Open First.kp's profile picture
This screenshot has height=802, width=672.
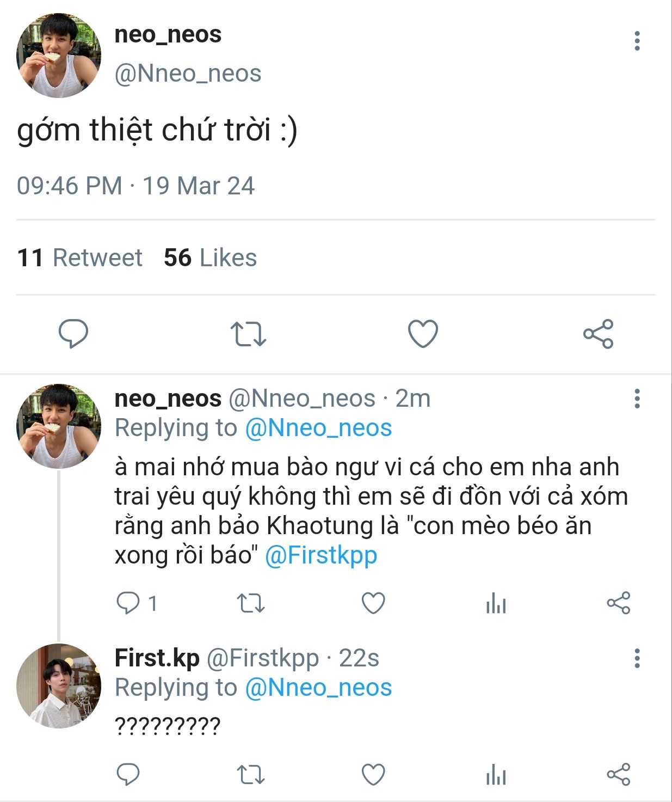(59, 686)
